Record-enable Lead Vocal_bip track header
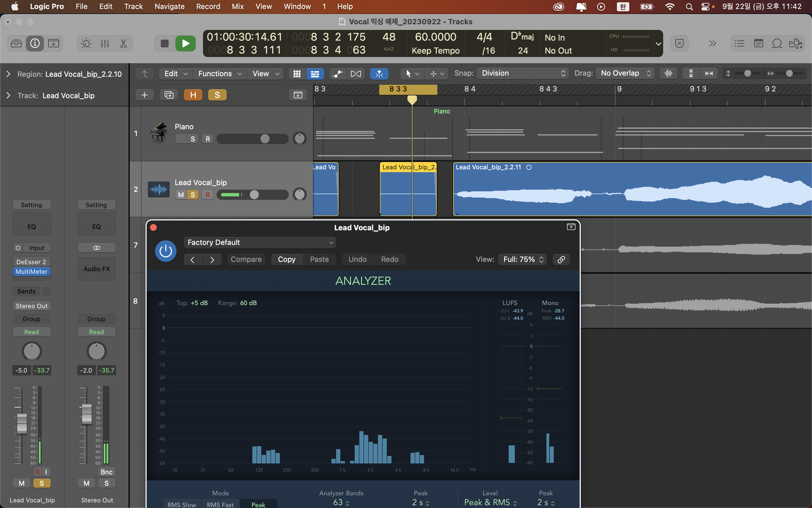This screenshot has height=508, width=812. pos(208,195)
